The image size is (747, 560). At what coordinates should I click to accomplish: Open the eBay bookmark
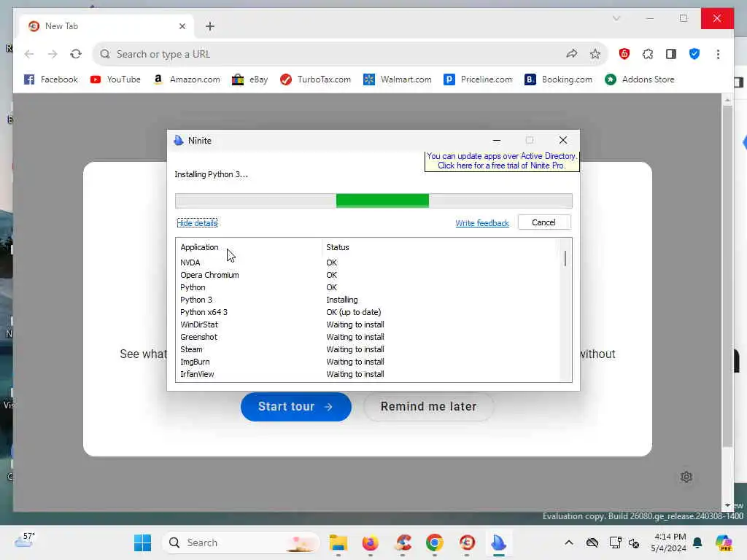point(249,79)
